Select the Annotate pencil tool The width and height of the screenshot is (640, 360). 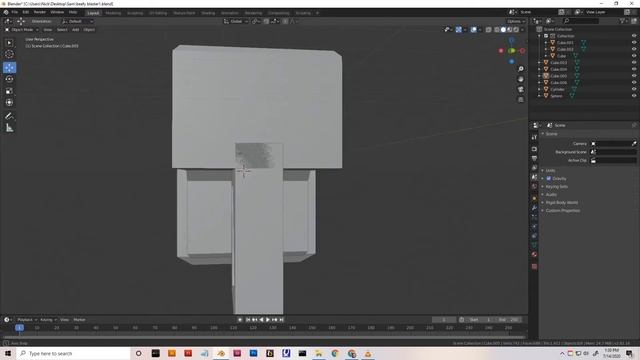pyautogui.click(x=9, y=116)
